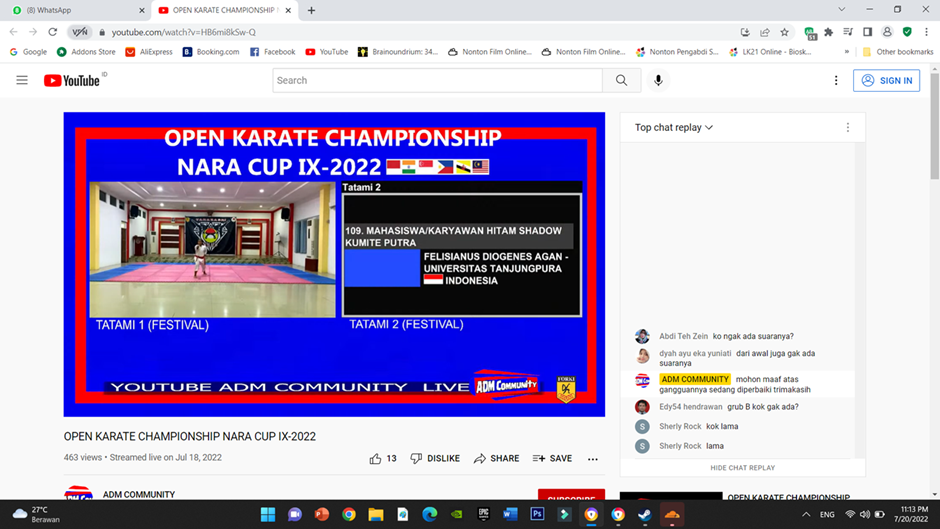Click the DISLIKE button
The height and width of the screenshot is (529, 940).
[435, 458]
